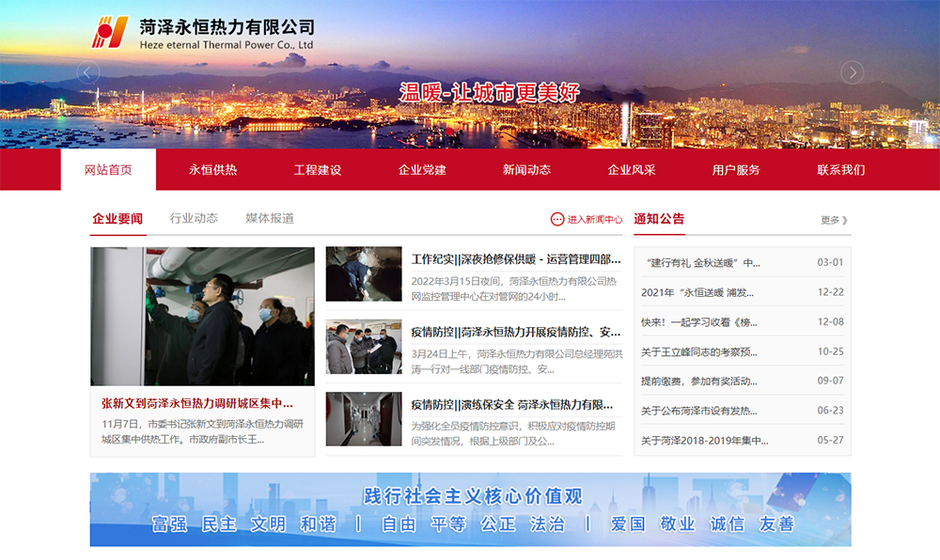Click the previous banner slide arrow
The height and width of the screenshot is (560, 940).
[x=88, y=72]
